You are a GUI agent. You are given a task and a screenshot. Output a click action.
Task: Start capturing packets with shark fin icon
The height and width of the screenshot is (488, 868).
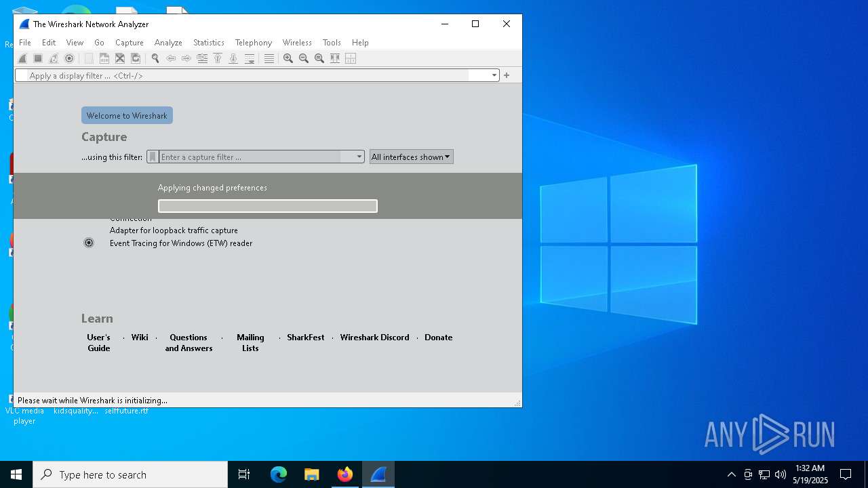(22, 58)
